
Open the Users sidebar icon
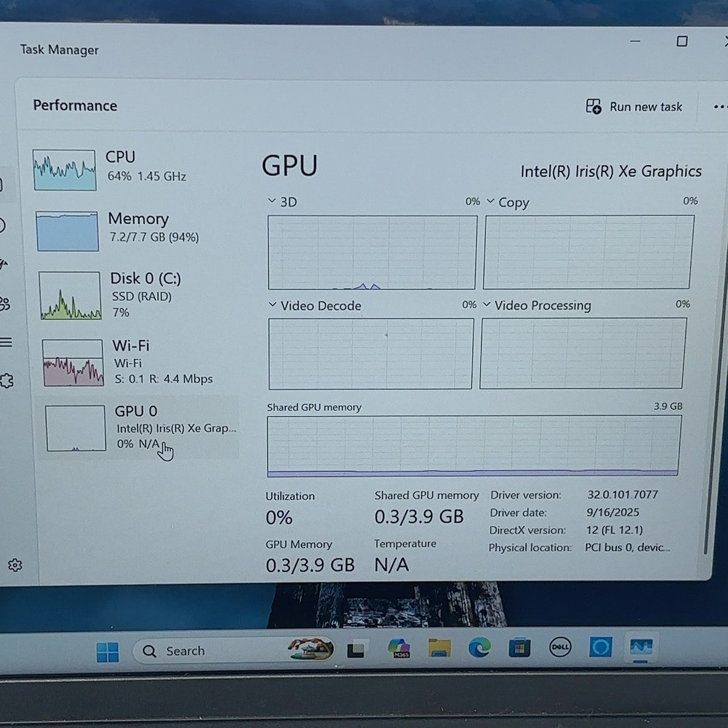click(5, 303)
